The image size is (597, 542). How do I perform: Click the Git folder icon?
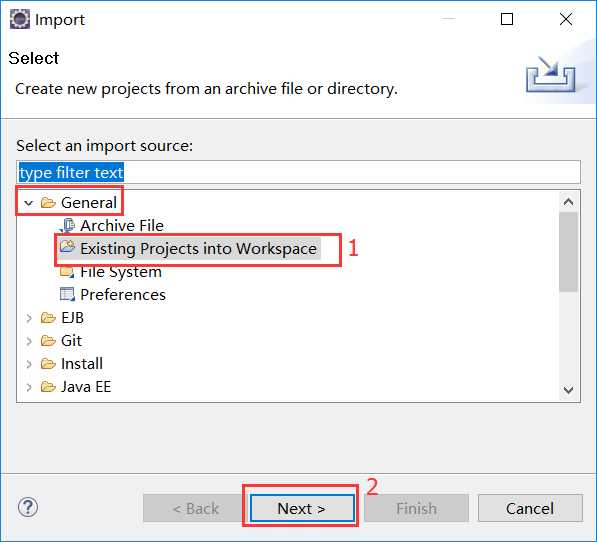(x=48, y=341)
